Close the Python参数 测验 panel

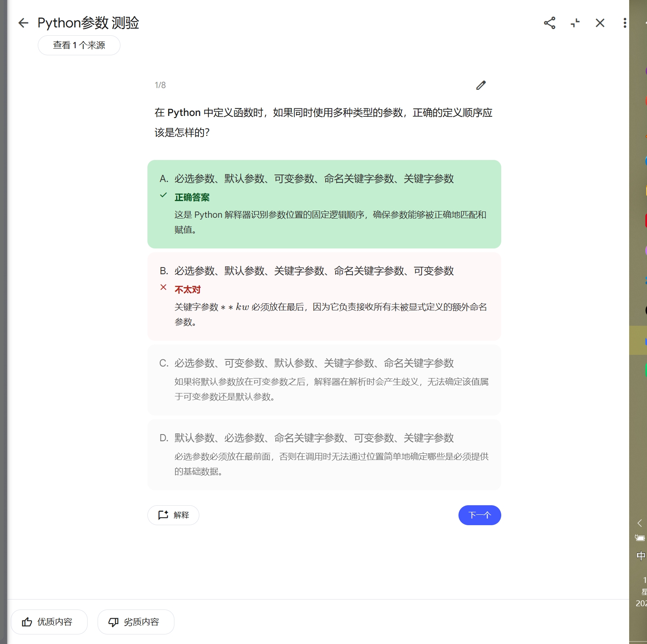pos(600,23)
